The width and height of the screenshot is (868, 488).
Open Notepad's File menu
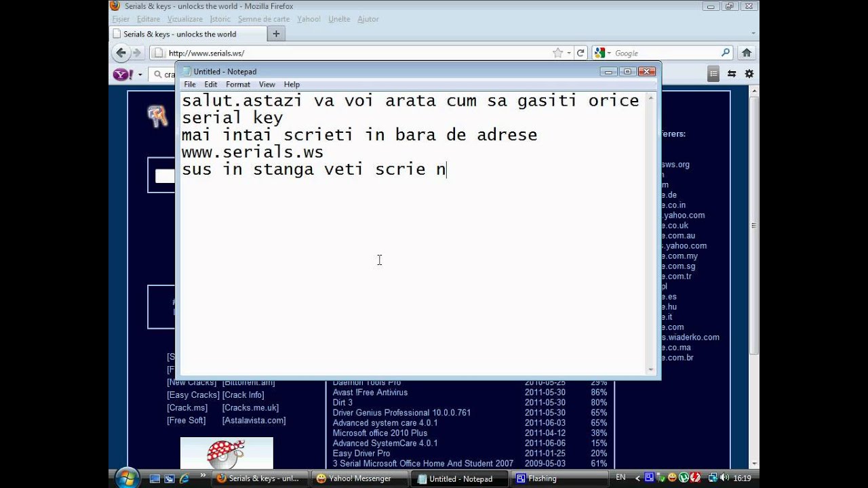point(190,85)
